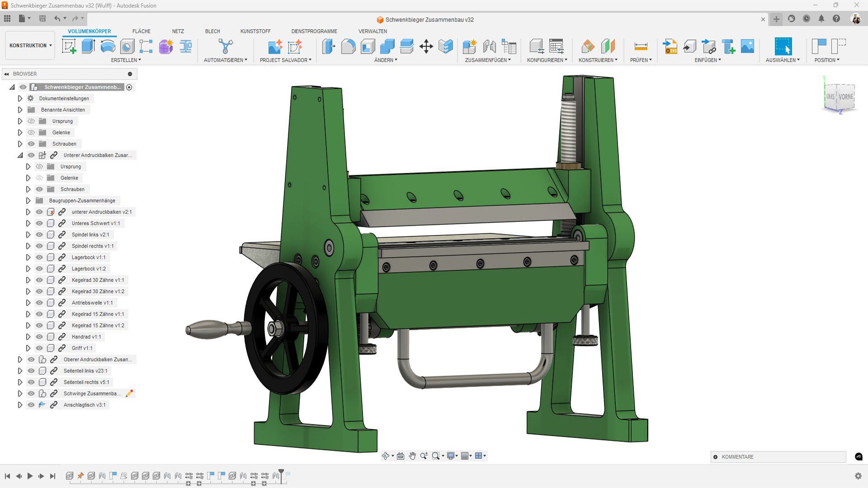The width and height of the screenshot is (868, 488).
Task: Select the Create Sketch tool
Action: coord(69,47)
